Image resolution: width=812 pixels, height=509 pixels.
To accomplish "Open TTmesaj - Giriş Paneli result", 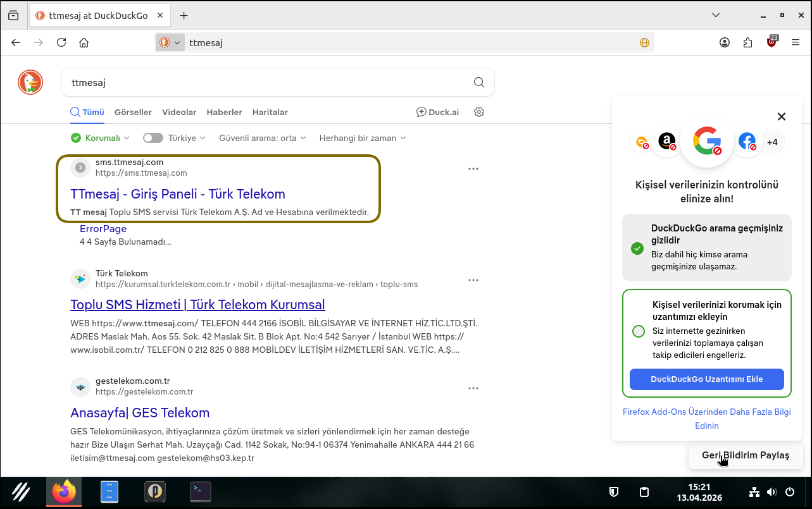I will point(178,194).
